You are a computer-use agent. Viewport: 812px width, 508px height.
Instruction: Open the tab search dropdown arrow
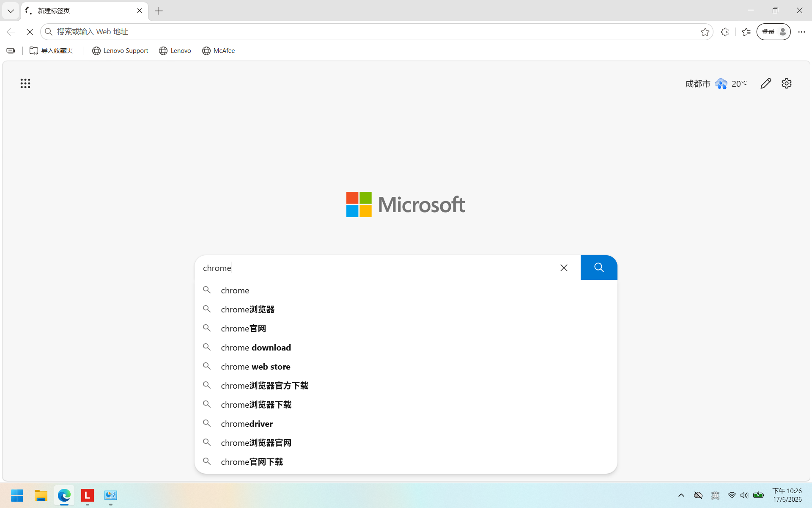click(x=11, y=11)
